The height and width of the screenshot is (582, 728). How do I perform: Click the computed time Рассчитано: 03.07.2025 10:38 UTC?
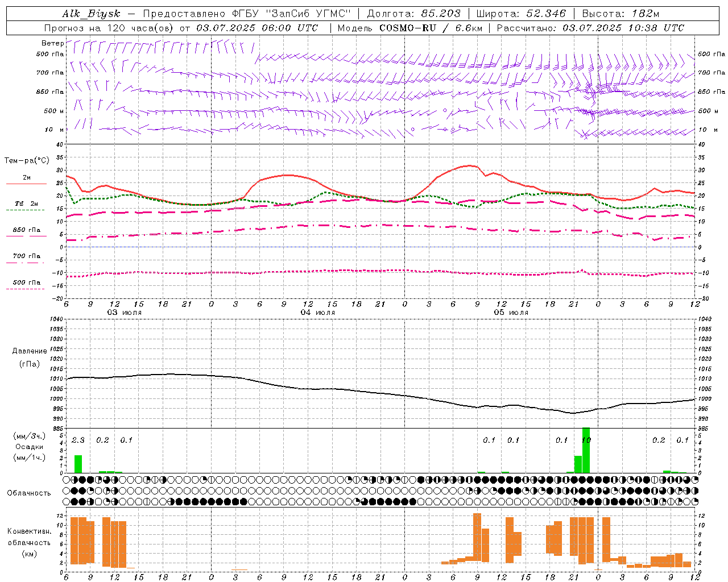click(590, 28)
